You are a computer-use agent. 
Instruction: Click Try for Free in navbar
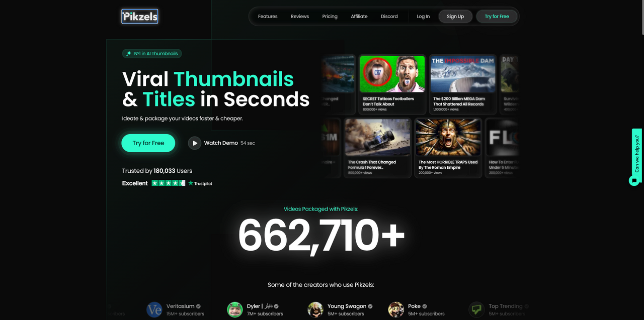pos(497,17)
